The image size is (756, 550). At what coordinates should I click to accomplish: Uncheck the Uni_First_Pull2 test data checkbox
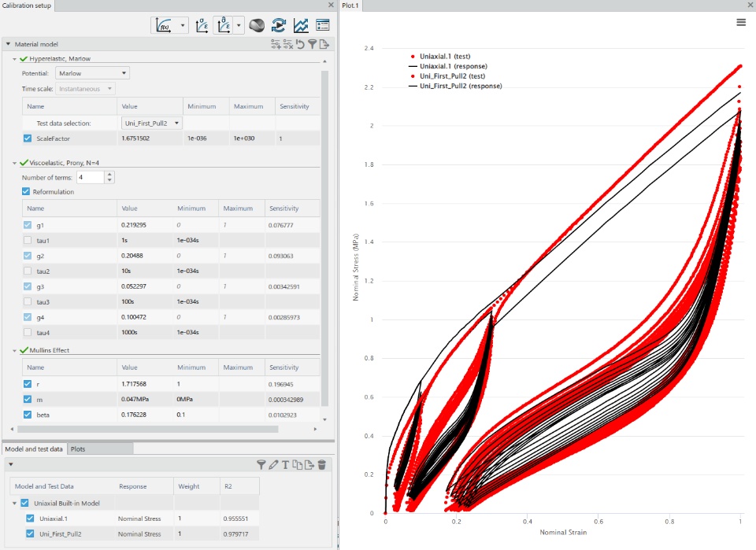[x=31, y=533]
